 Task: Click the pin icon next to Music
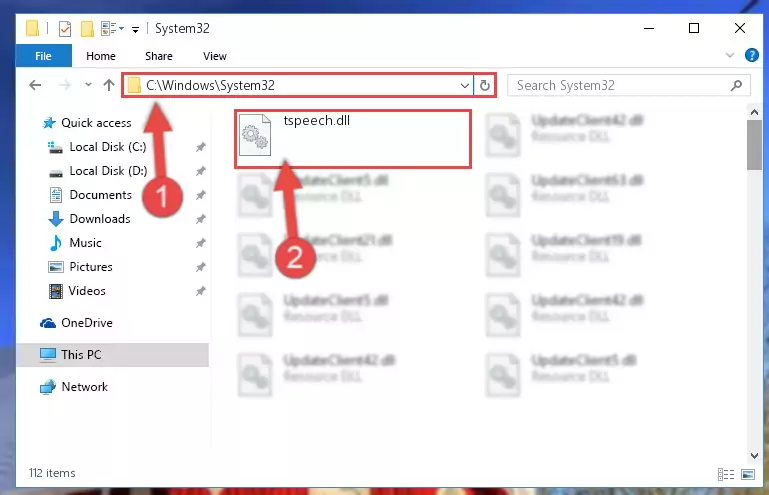click(201, 243)
